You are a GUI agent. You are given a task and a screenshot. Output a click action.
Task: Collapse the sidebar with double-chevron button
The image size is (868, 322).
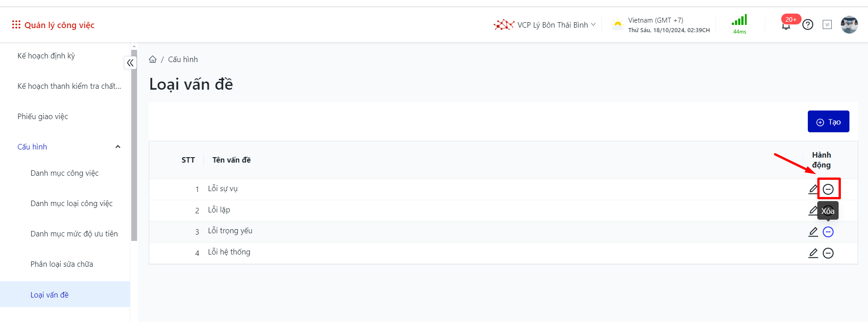coord(130,63)
